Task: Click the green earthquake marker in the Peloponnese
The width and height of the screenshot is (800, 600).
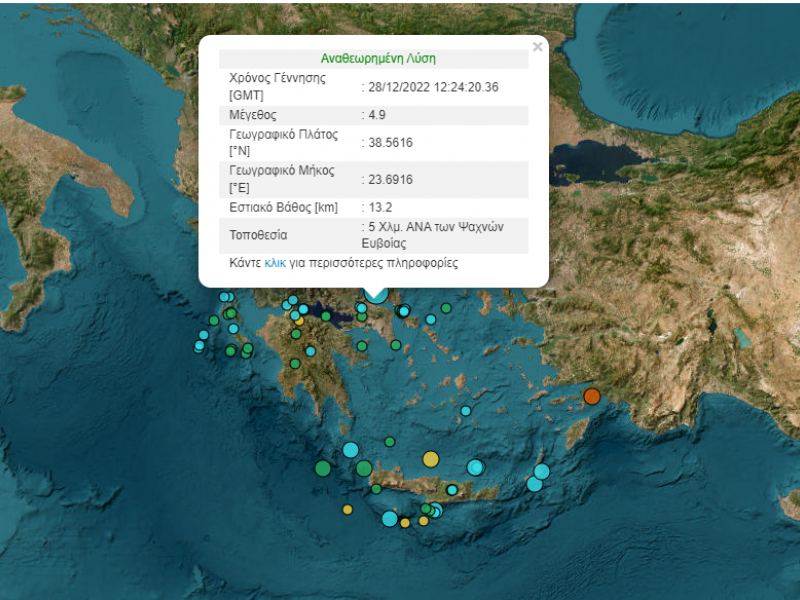Action: point(294,361)
